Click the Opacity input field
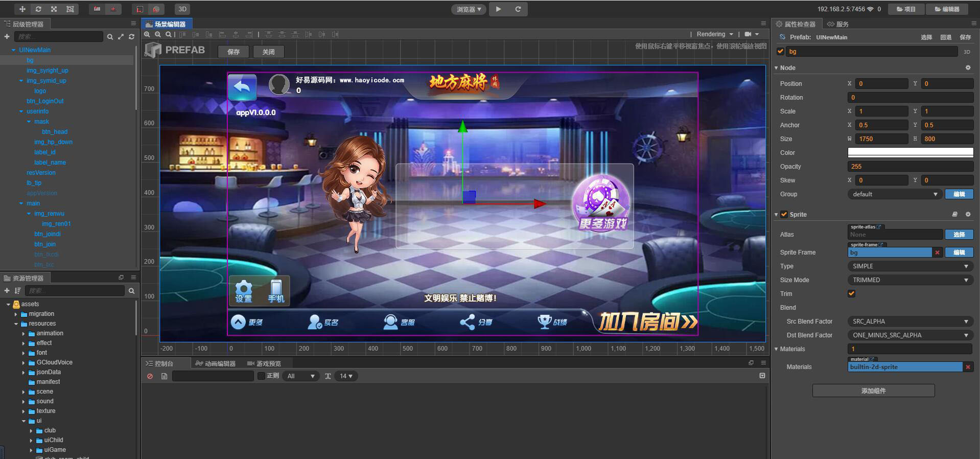980x459 pixels. 910,167
